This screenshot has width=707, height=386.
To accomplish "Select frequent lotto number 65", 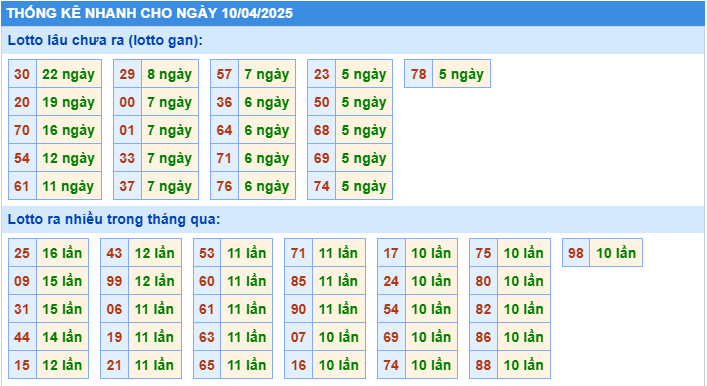I will [x=207, y=365].
